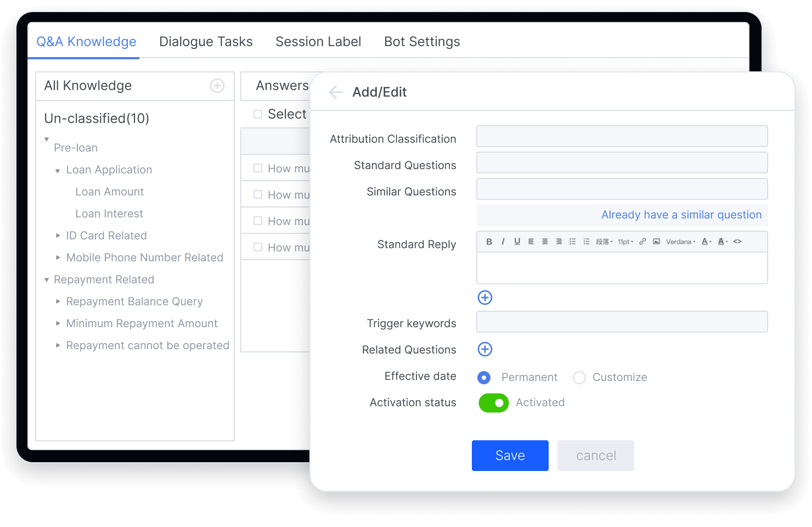
Task: Turn off the Activated status switch
Action: tap(493, 403)
